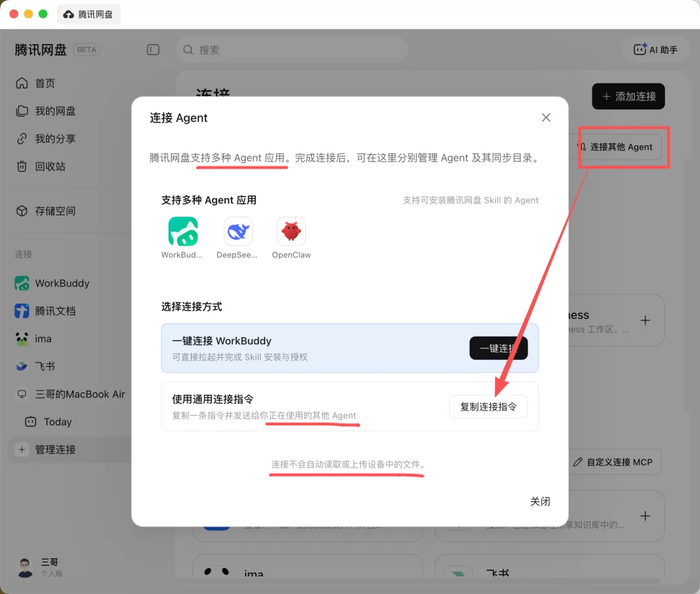
Task: Click 管理连接 in the sidebar
Action: tap(69, 449)
